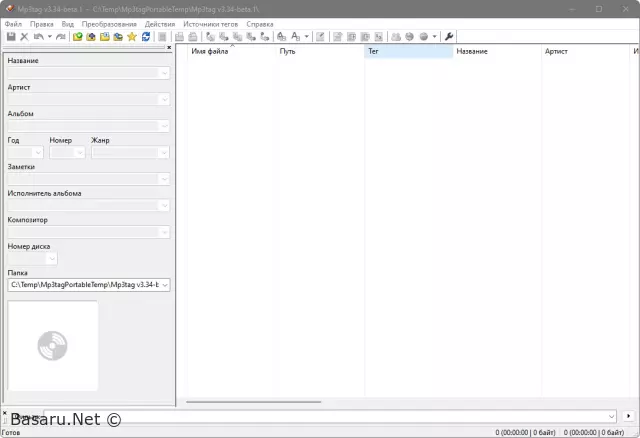Viewport: 640px width, 438px height.
Task: Click the Готов status bar text
Action: pyautogui.click(x=11, y=433)
